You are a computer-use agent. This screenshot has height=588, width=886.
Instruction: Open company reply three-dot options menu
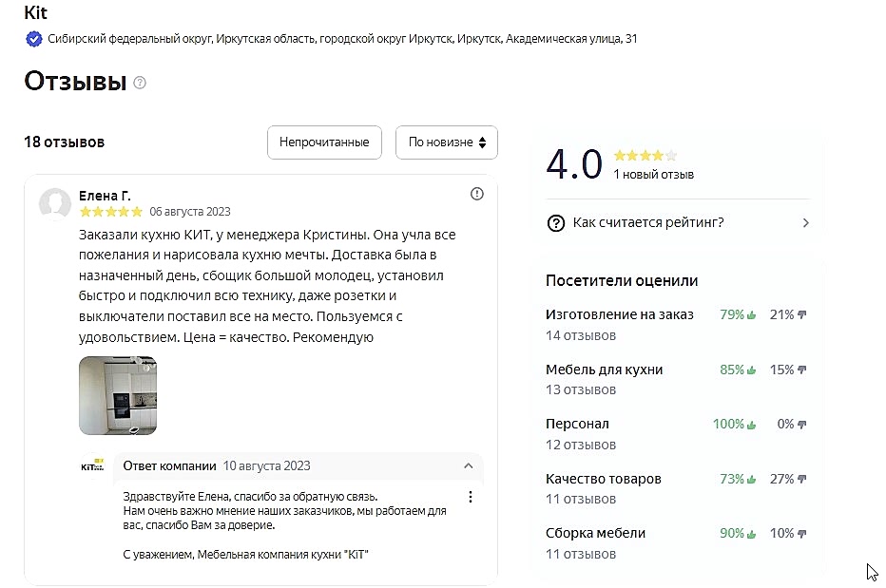click(x=471, y=497)
